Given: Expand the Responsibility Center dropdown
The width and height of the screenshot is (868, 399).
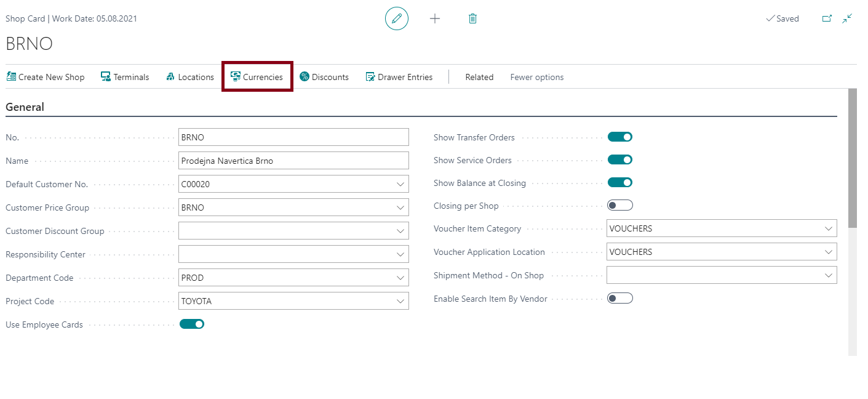Looking at the screenshot, I should click(400, 254).
